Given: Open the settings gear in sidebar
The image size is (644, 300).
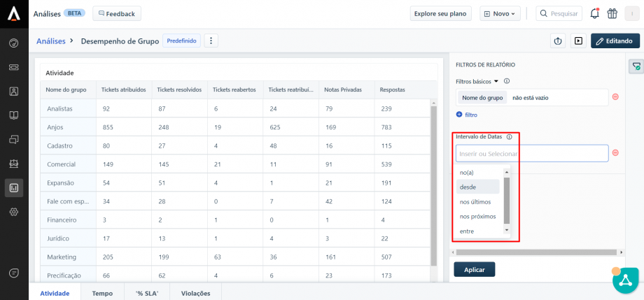Looking at the screenshot, I should 13,212.
